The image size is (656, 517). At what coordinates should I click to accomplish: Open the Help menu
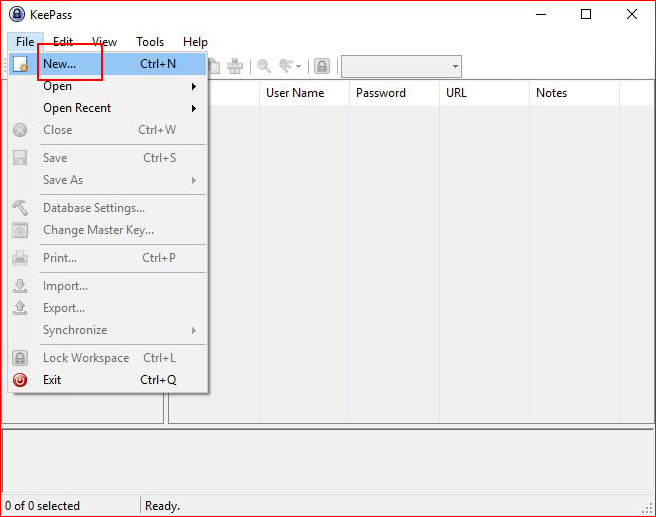point(195,42)
